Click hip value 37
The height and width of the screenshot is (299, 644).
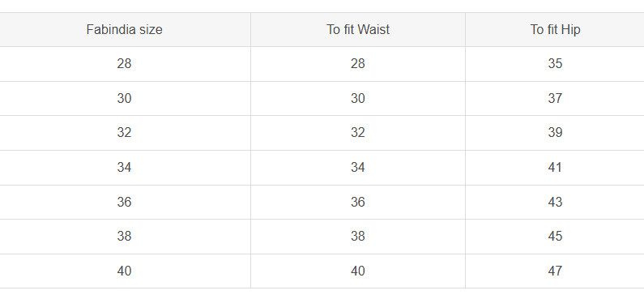pyautogui.click(x=555, y=99)
